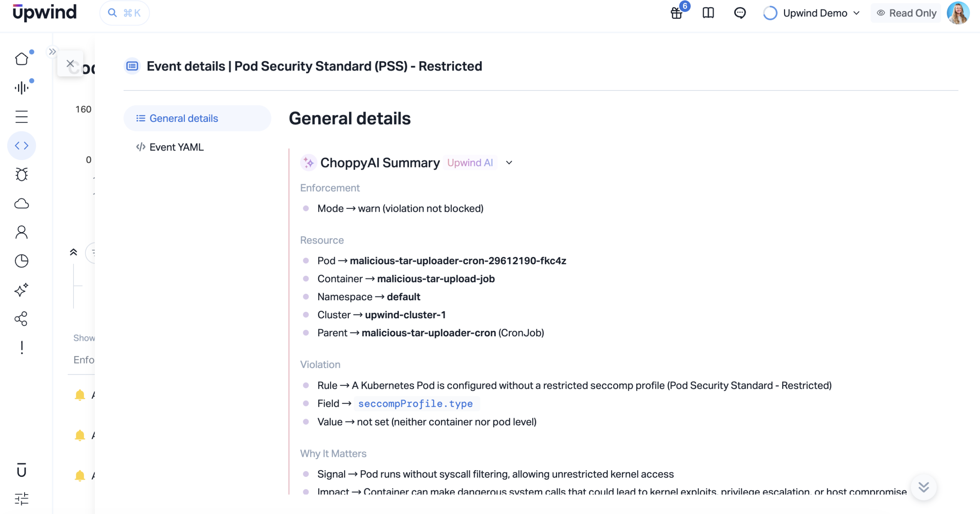Click container name malicious-tar-upload-job

(x=436, y=279)
